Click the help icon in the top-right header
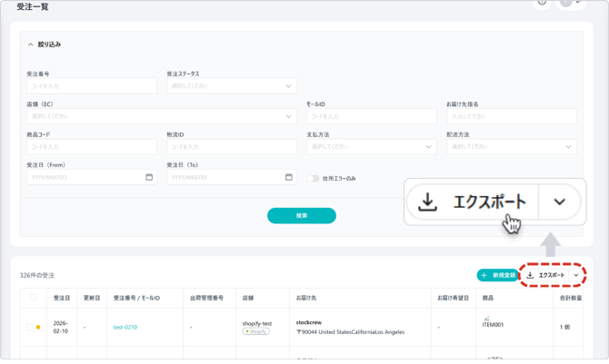The image size is (609, 364). [x=543, y=2]
